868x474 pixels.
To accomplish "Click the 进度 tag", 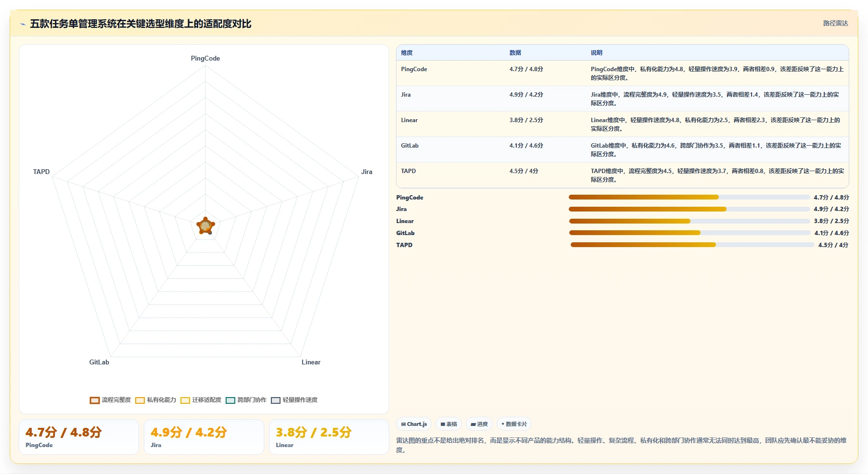I will (x=479, y=424).
